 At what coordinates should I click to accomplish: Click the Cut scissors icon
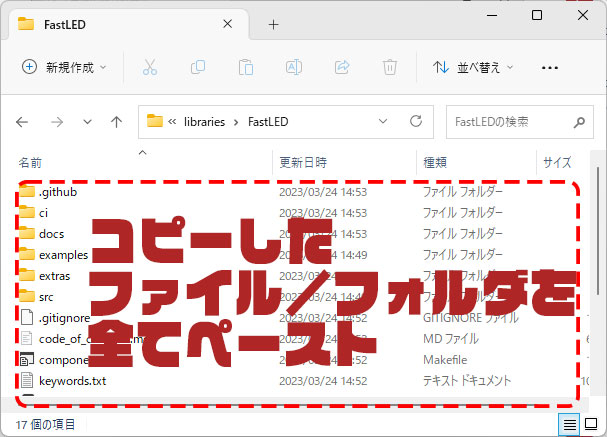point(150,67)
